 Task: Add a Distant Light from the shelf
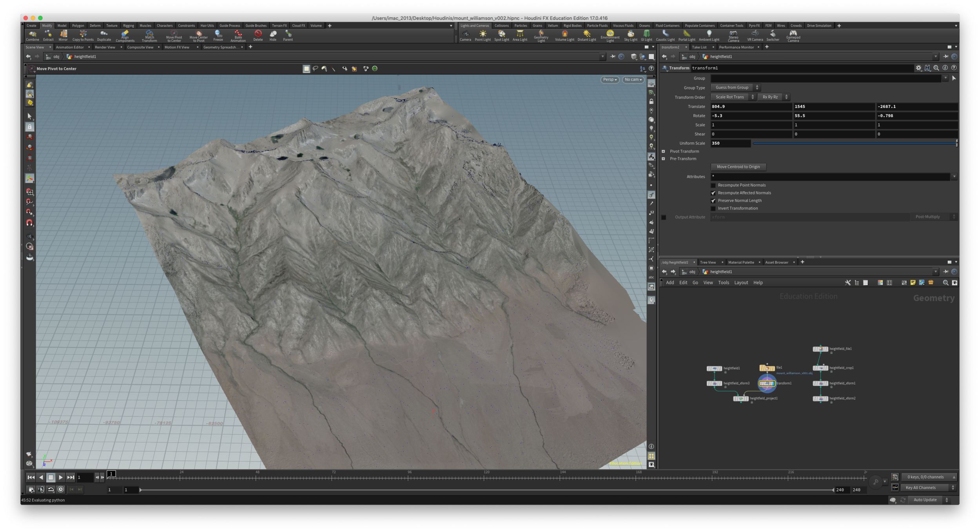pos(586,36)
